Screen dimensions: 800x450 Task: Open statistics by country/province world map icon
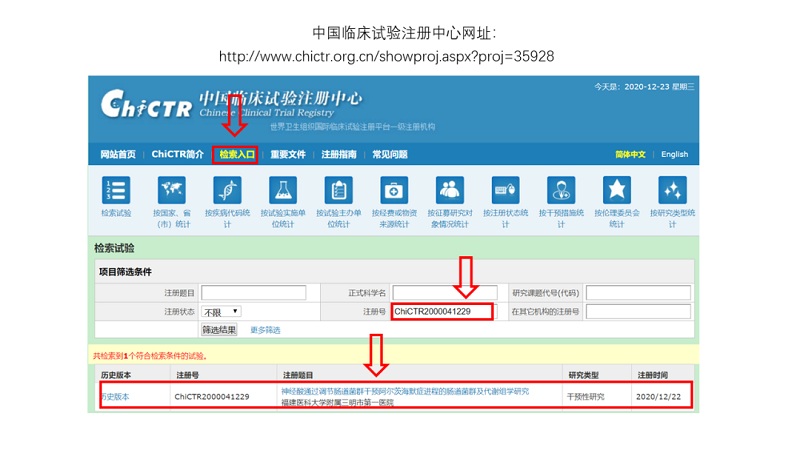click(x=171, y=190)
